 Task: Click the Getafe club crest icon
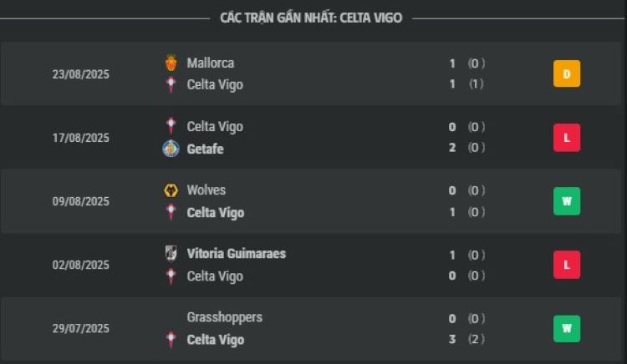[171, 149]
